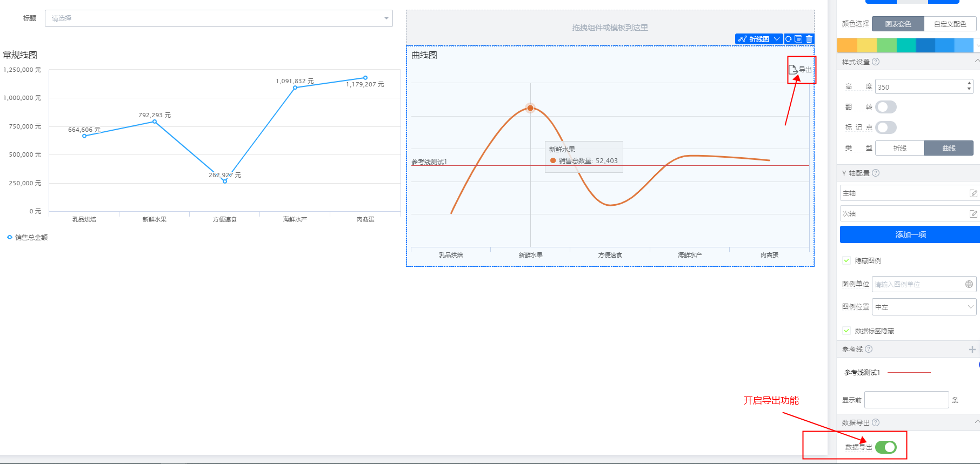Image resolution: width=980 pixels, height=464 pixels.
Task: Switch to 图表套色 color tab
Action: pyautogui.click(x=898, y=24)
